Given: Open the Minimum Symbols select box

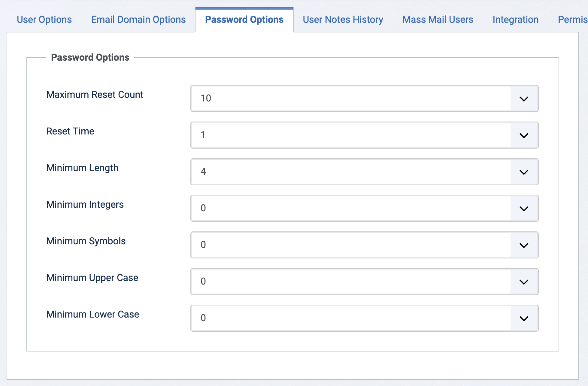Looking at the screenshot, I should [364, 245].
